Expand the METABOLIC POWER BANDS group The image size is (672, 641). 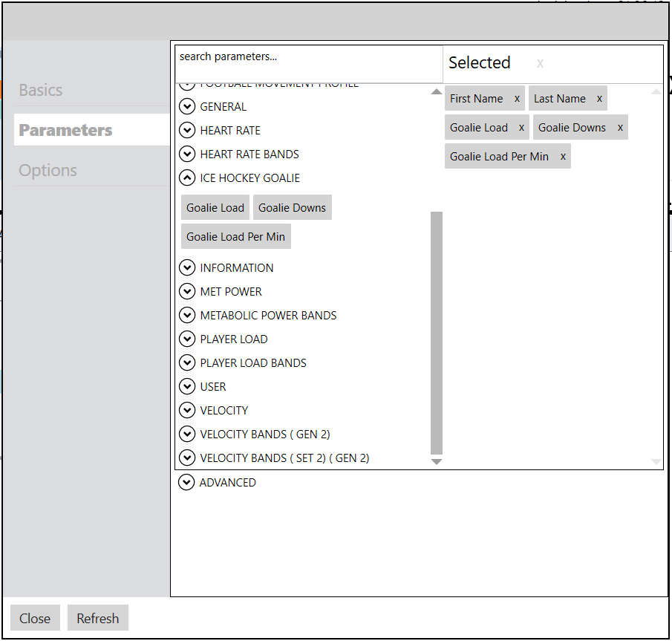point(187,315)
